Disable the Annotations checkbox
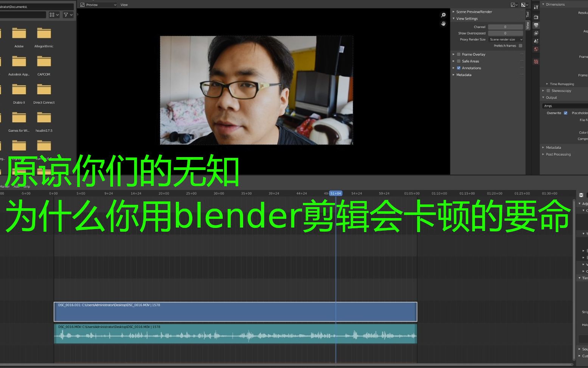This screenshot has height=368, width=588. point(458,68)
